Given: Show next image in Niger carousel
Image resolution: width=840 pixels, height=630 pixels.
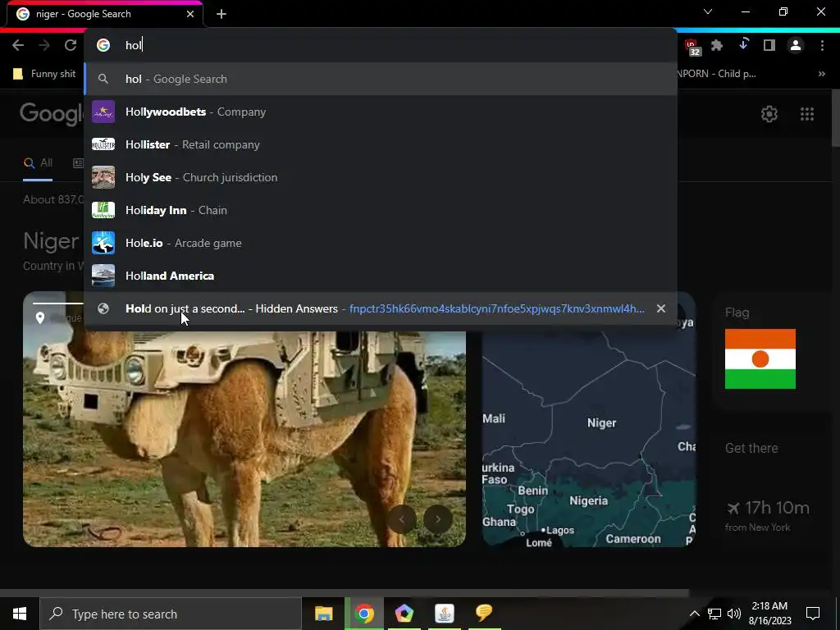Looking at the screenshot, I should click(438, 519).
